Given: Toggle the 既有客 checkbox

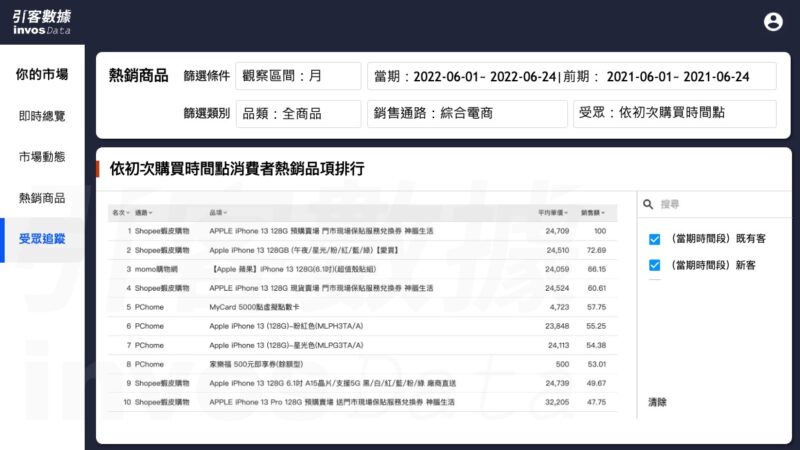Looking at the screenshot, I should pyautogui.click(x=654, y=238).
